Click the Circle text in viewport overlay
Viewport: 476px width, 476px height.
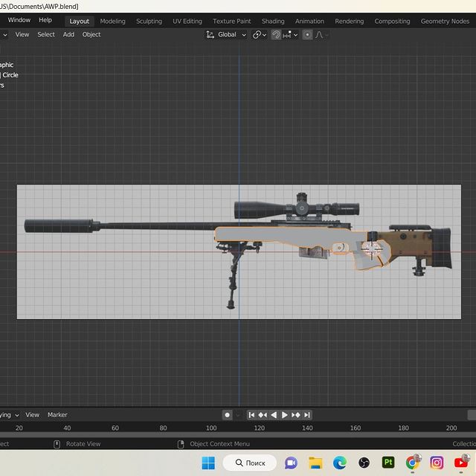(10, 75)
